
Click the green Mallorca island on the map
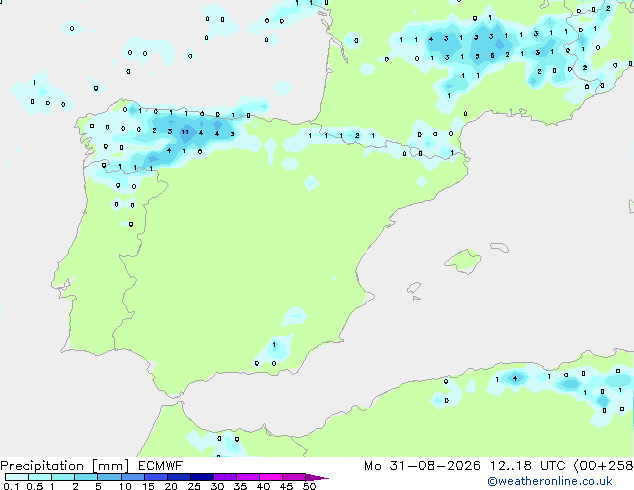pos(464,261)
